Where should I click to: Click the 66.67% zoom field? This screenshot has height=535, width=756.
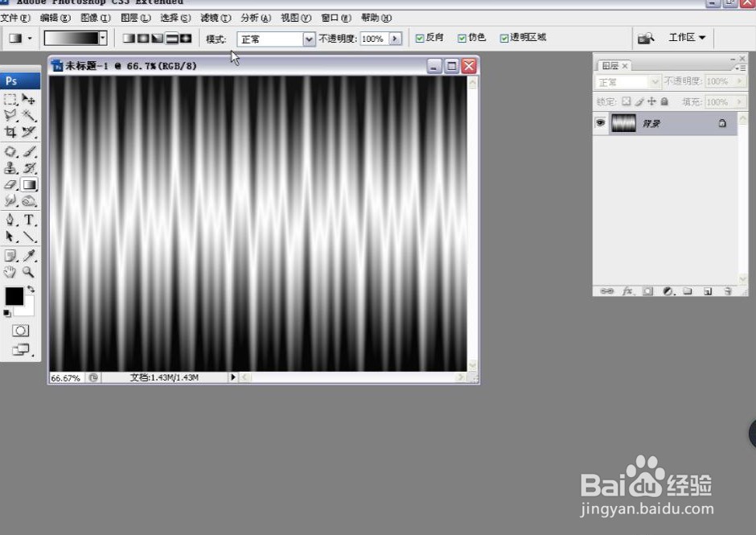[x=66, y=378]
